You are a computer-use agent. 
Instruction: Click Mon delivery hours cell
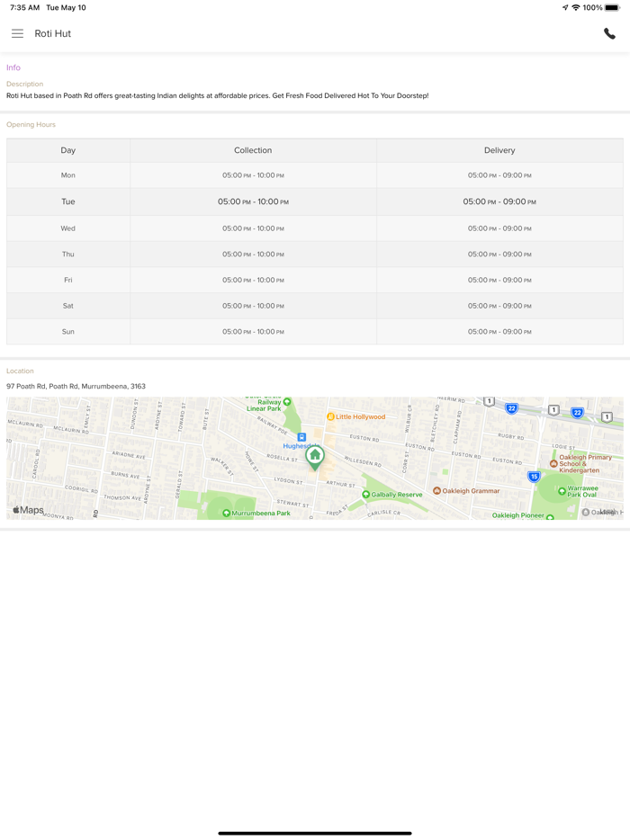499,175
